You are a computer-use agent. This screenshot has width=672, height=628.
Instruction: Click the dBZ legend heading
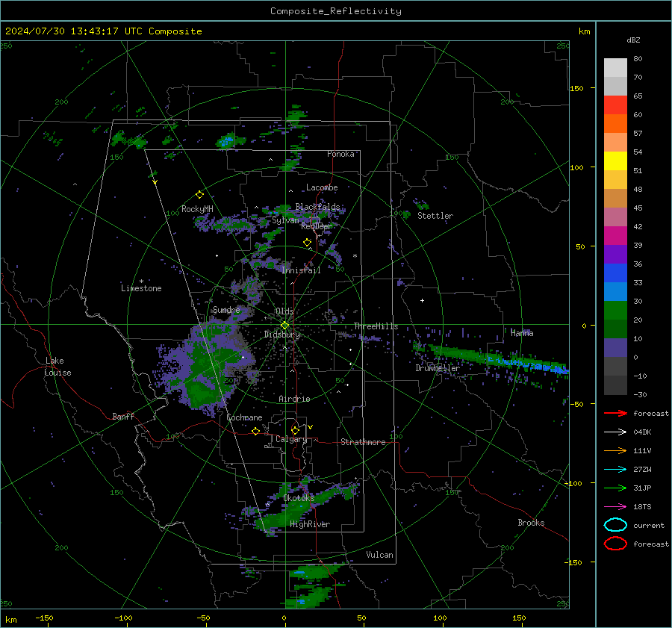[633, 40]
